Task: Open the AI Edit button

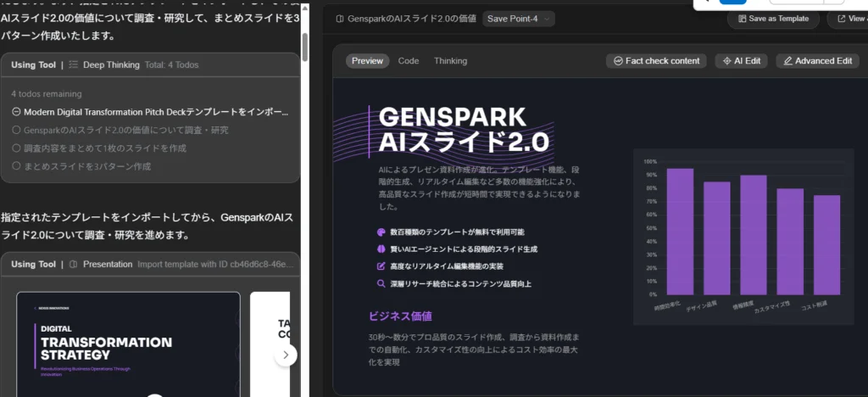Action: tap(741, 61)
